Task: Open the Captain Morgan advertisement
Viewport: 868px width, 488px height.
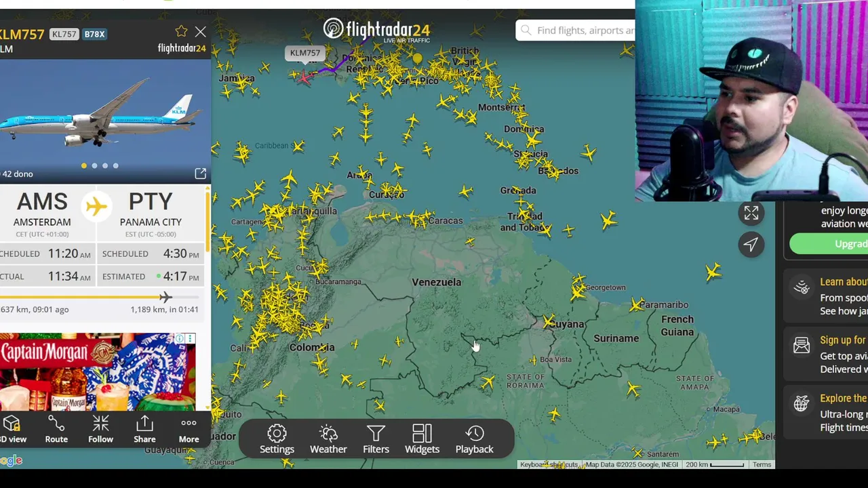Action: point(98,371)
